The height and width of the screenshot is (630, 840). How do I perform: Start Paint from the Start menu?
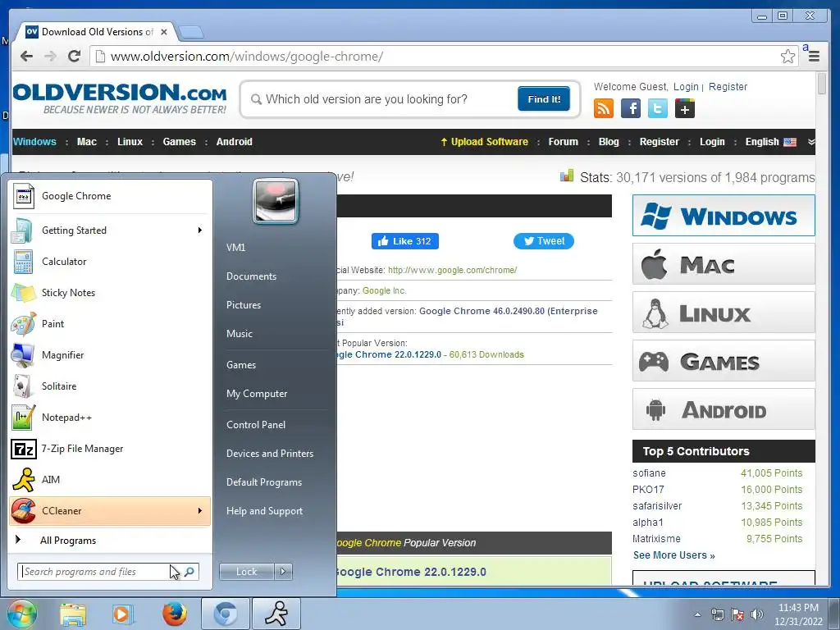pyautogui.click(x=110, y=323)
